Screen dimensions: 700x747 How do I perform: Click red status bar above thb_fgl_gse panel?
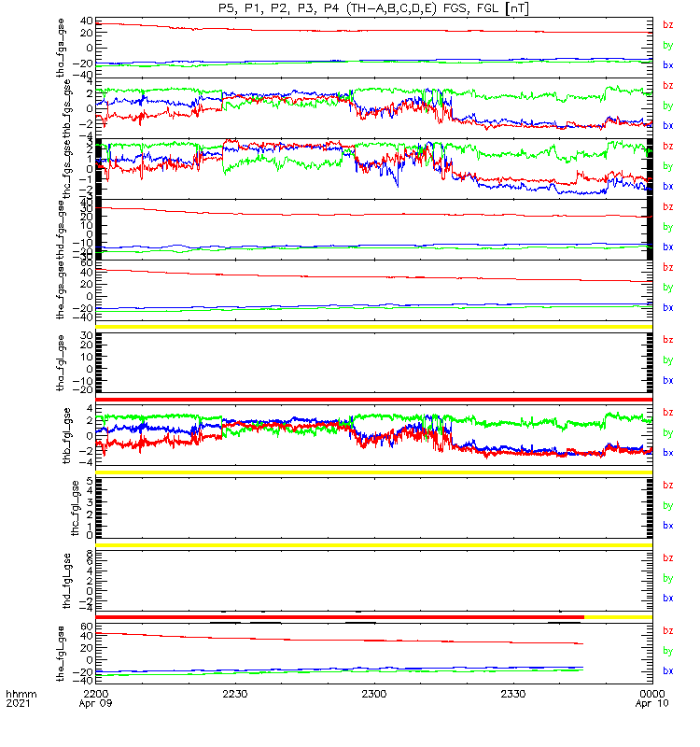coord(374,400)
